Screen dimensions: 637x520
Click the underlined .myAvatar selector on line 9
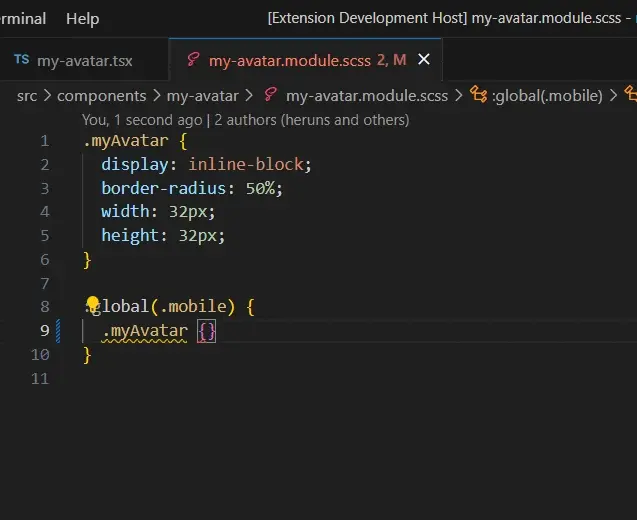click(x=145, y=331)
